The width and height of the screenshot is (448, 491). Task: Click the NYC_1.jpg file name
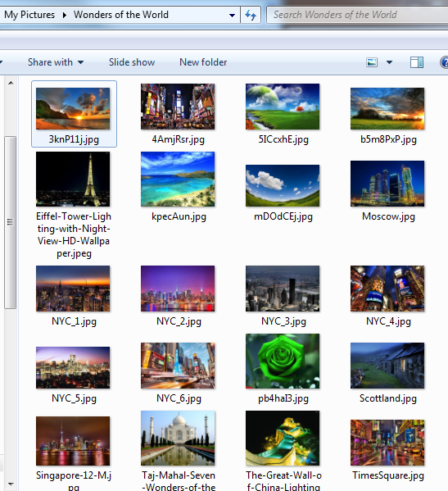tap(74, 321)
